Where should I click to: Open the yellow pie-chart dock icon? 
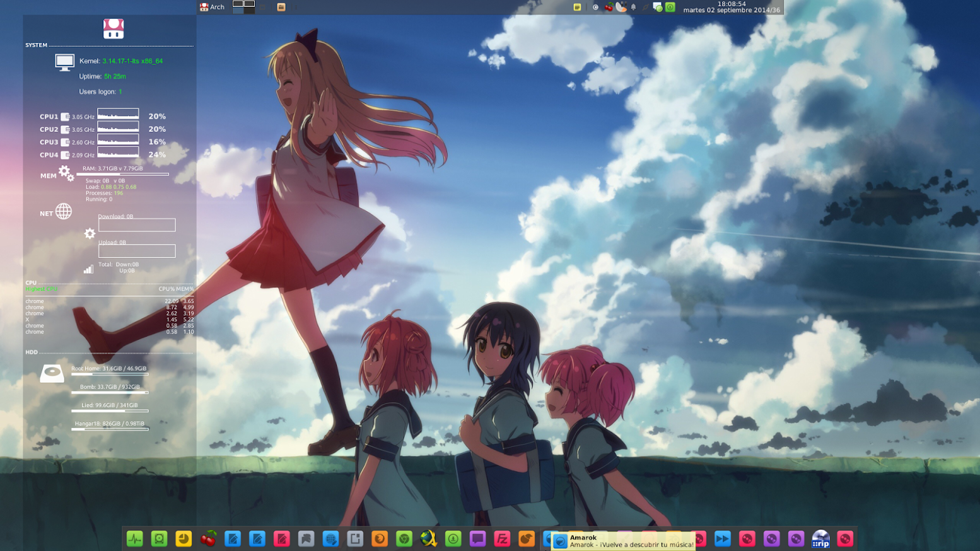[x=184, y=538]
